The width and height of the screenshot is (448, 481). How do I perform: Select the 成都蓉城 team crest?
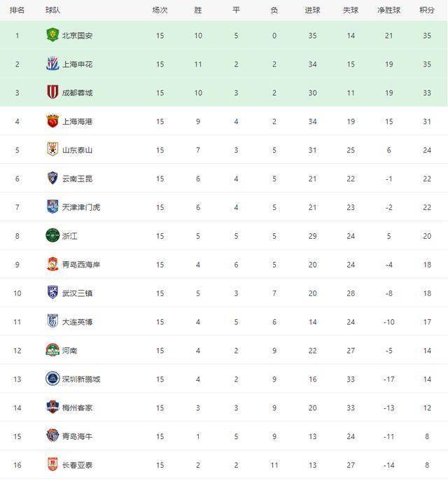(52, 92)
